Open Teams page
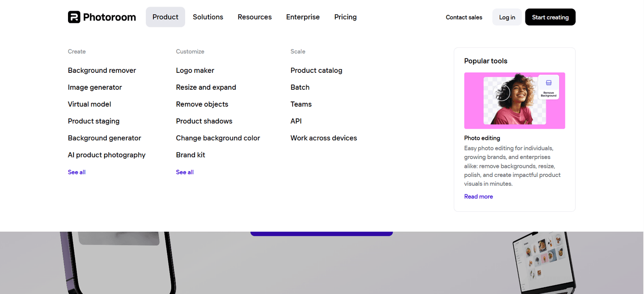 (x=301, y=104)
